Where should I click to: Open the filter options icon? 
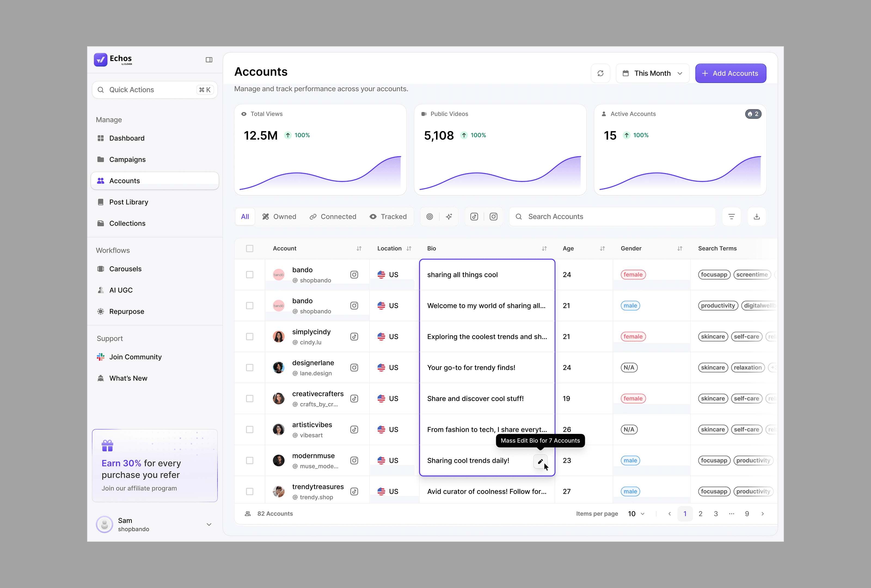(731, 217)
